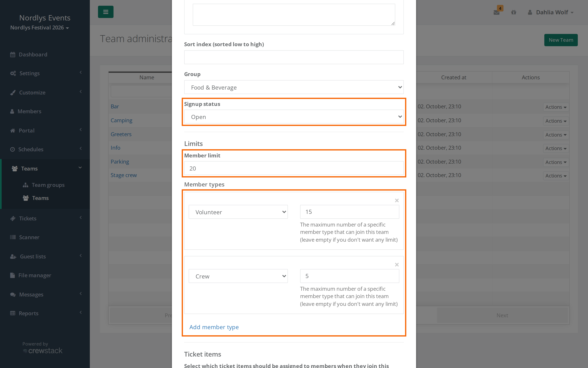Collapse the Teams sidebar menu

[45, 168]
